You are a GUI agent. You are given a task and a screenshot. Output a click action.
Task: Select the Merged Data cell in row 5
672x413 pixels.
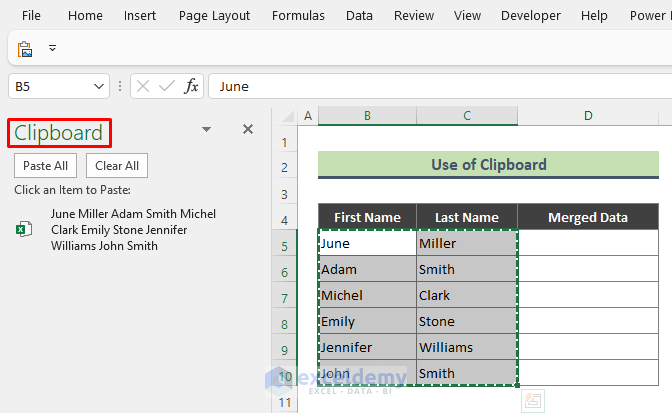coord(588,243)
